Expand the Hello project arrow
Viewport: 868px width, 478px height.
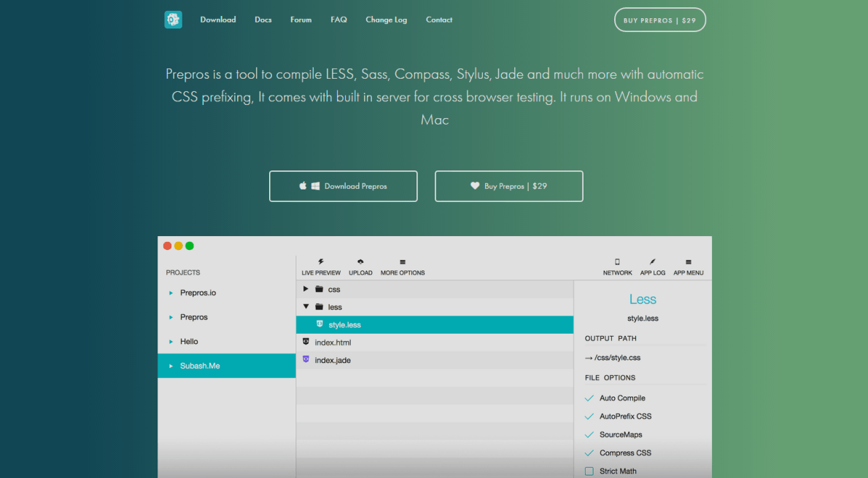(x=171, y=341)
